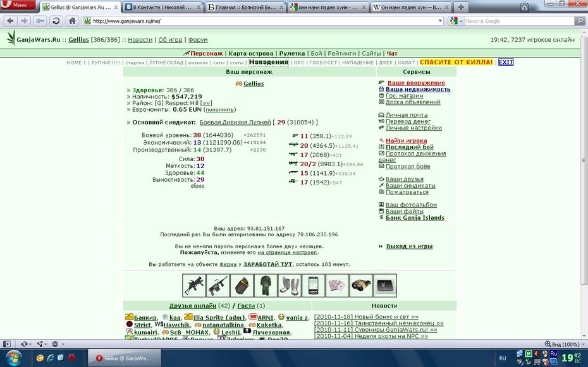
Task: Open the Рулетка menu item
Action: click(291, 54)
